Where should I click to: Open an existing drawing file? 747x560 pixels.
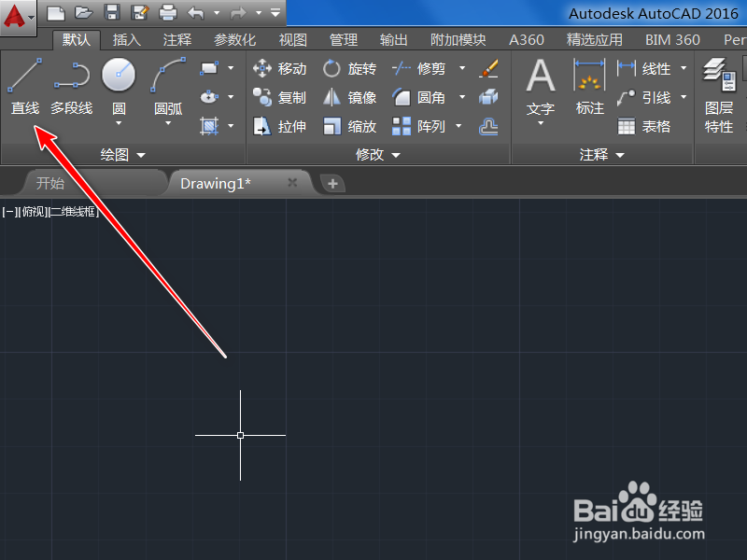(x=84, y=13)
